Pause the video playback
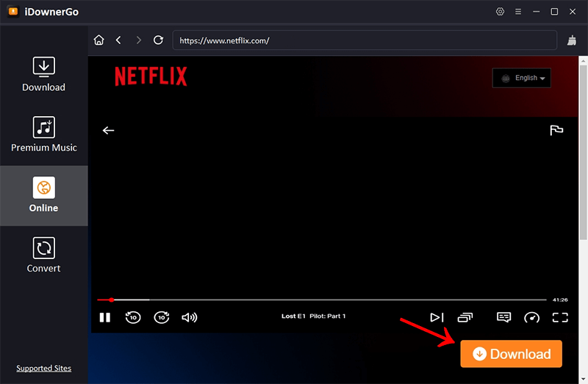This screenshot has width=588, height=384. pos(105,317)
